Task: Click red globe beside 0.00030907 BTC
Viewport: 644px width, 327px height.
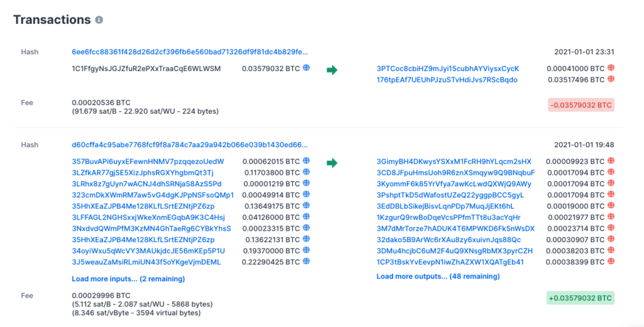Action: coord(611,239)
